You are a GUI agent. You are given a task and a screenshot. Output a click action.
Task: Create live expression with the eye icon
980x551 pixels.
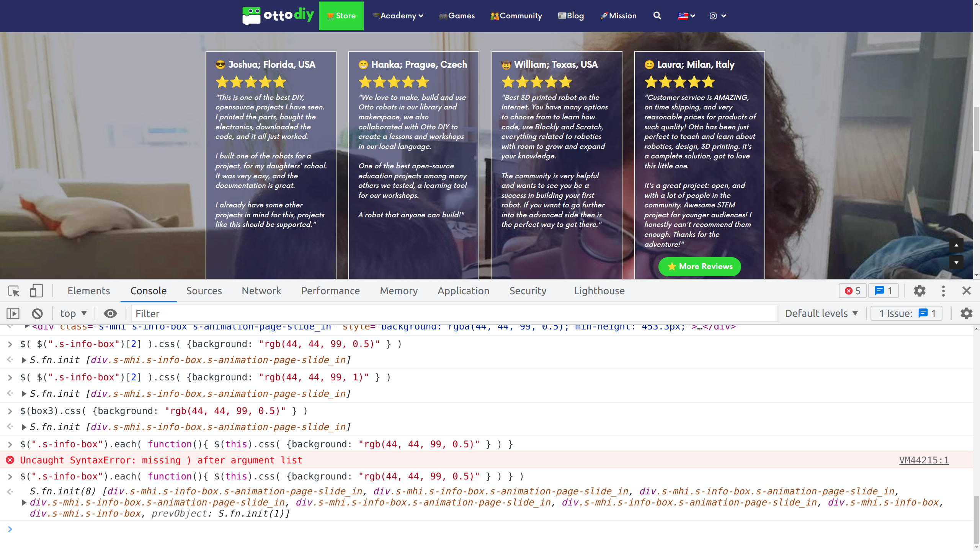click(110, 314)
